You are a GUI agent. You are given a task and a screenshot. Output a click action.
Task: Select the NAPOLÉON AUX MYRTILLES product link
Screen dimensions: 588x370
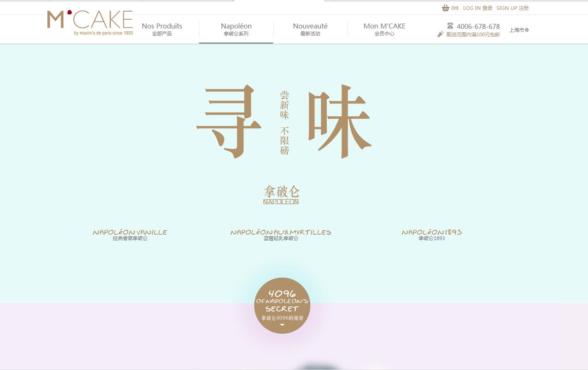click(281, 234)
